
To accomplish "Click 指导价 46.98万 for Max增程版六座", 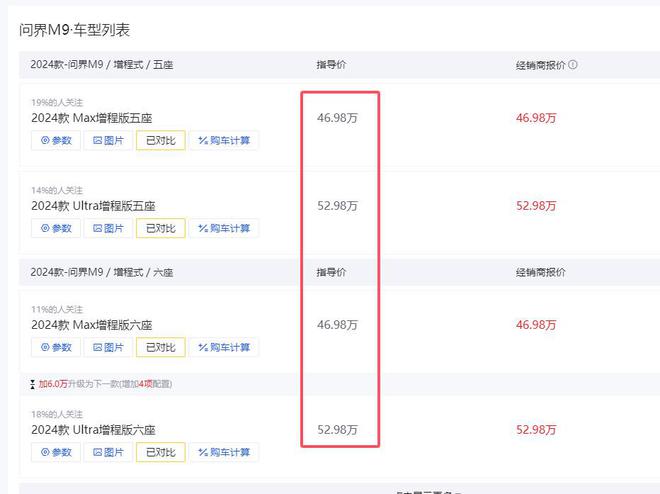I will pos(337,325).
